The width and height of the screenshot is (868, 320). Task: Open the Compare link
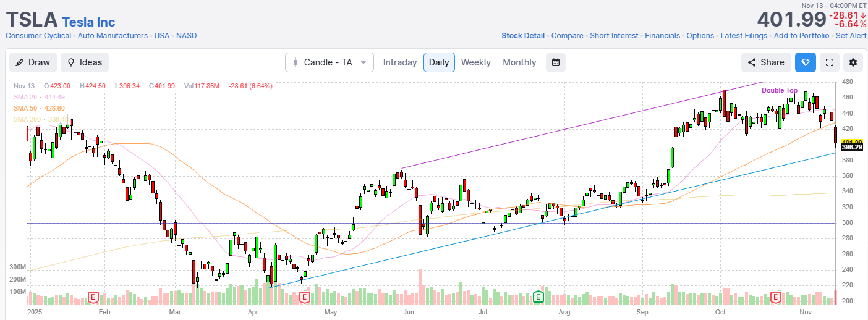[x=567, y=36]
